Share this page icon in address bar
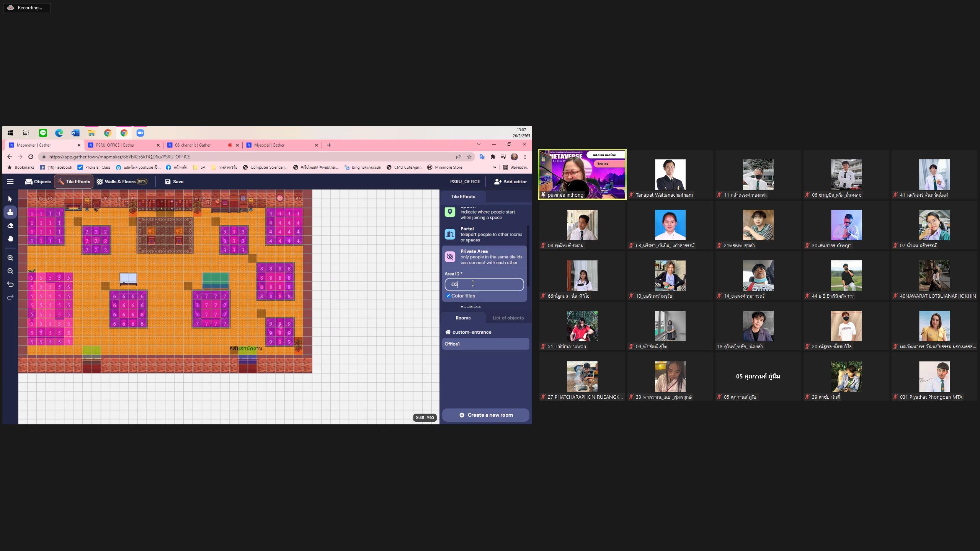980x551 pixels. click(458, 156)
